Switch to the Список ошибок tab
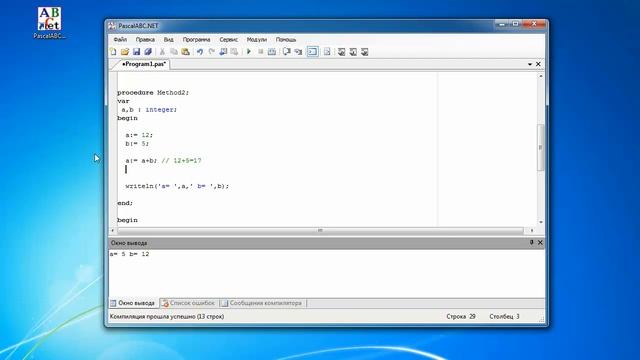 189,303
